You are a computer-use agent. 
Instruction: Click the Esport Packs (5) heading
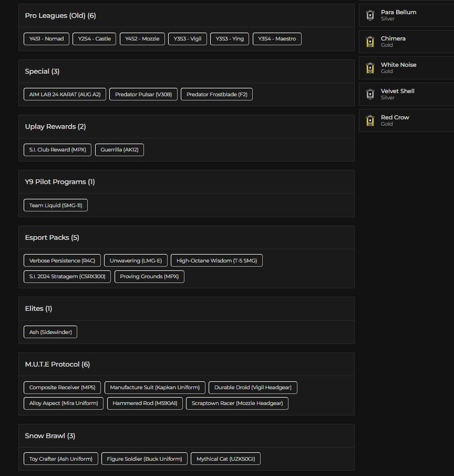point(52,237)
